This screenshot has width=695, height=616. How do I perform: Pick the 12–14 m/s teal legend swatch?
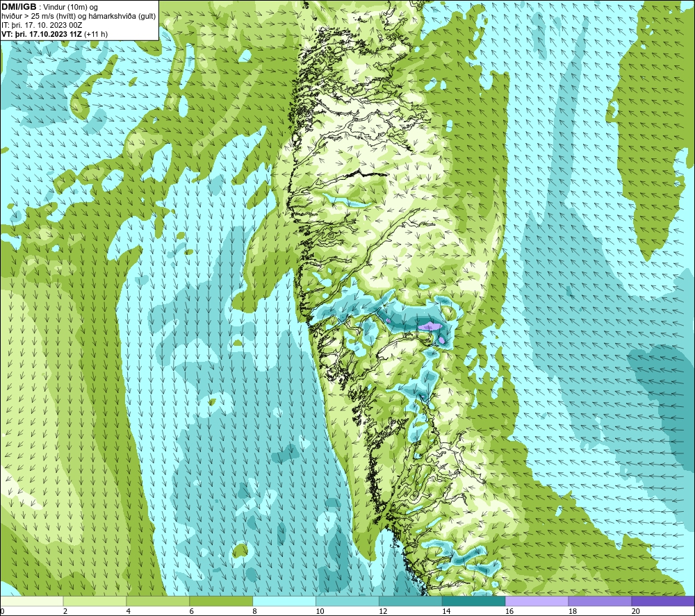(411, 601)
